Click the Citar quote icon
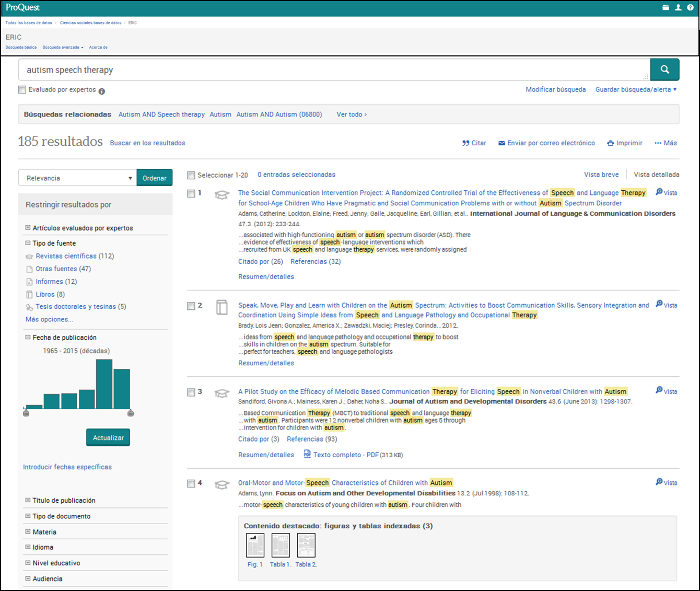 [x=465, y=143]
